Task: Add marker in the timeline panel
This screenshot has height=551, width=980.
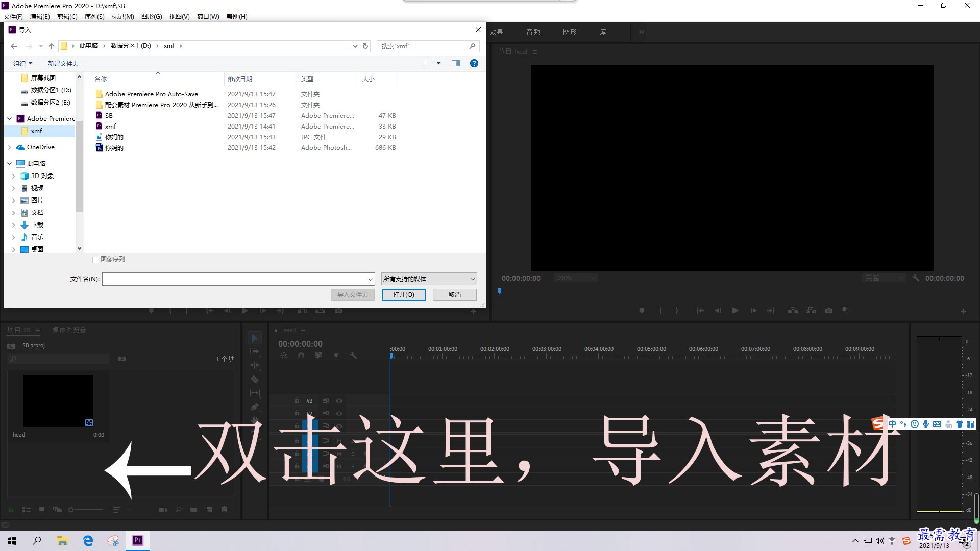Action: pos(336,355)
